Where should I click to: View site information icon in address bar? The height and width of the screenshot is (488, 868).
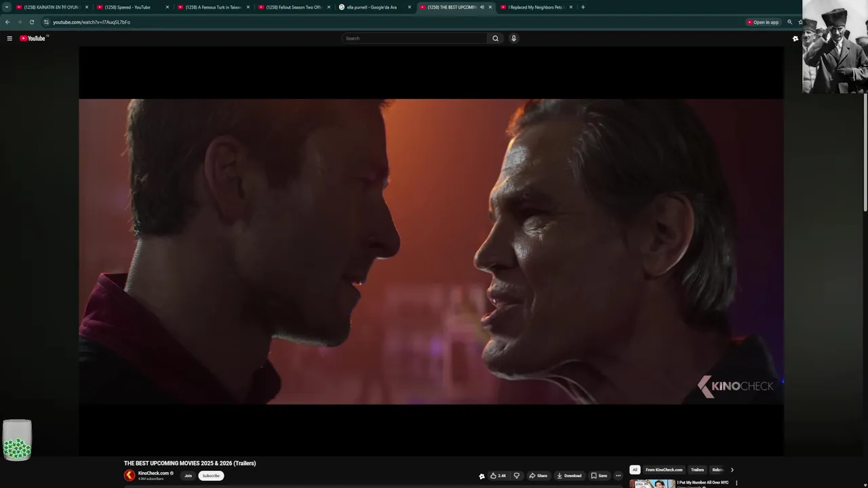46,22
